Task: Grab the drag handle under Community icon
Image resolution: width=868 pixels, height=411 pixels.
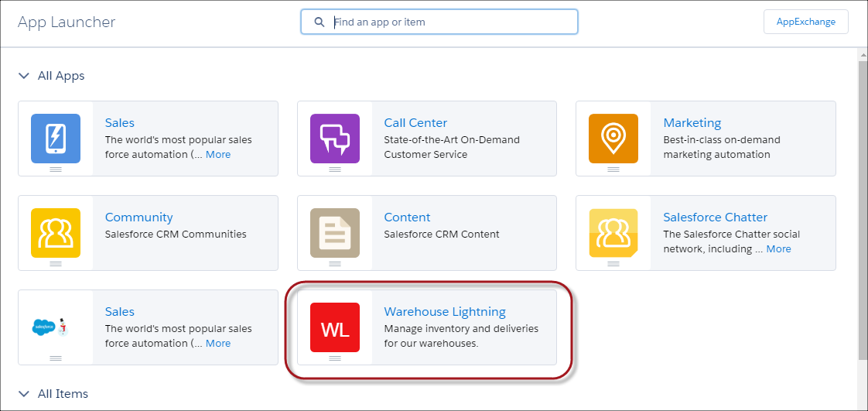Action: point(56,264)
